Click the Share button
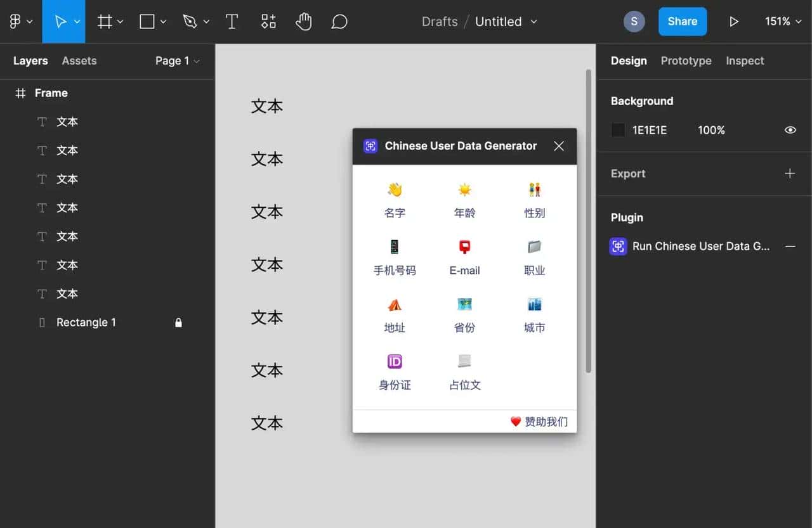This screenshot has height=528, width=812. 682,21
